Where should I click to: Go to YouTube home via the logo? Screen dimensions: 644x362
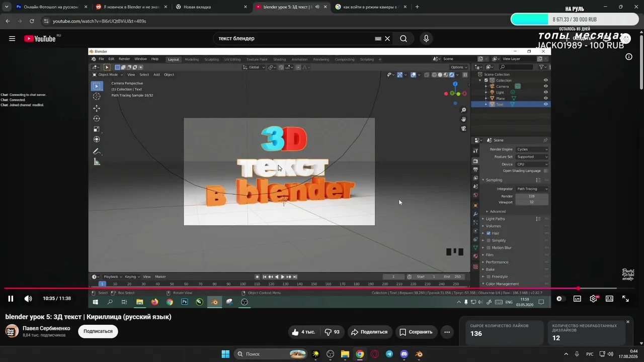point(40,39)
